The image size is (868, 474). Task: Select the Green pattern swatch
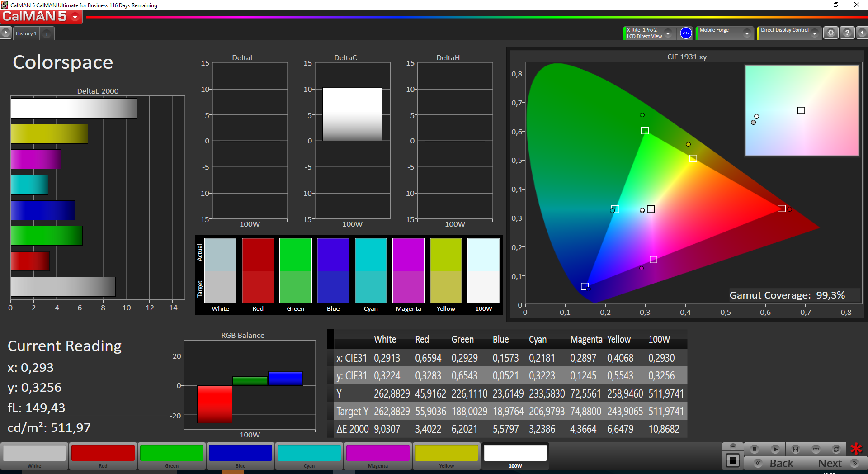[172, 456]
